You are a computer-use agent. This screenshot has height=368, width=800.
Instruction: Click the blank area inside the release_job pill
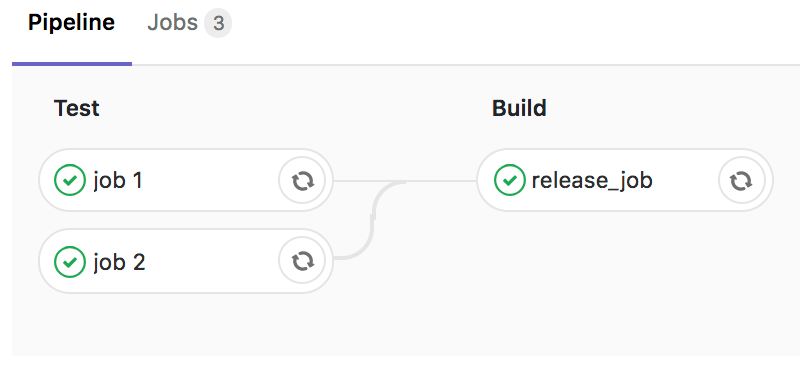tap(685, 181)
